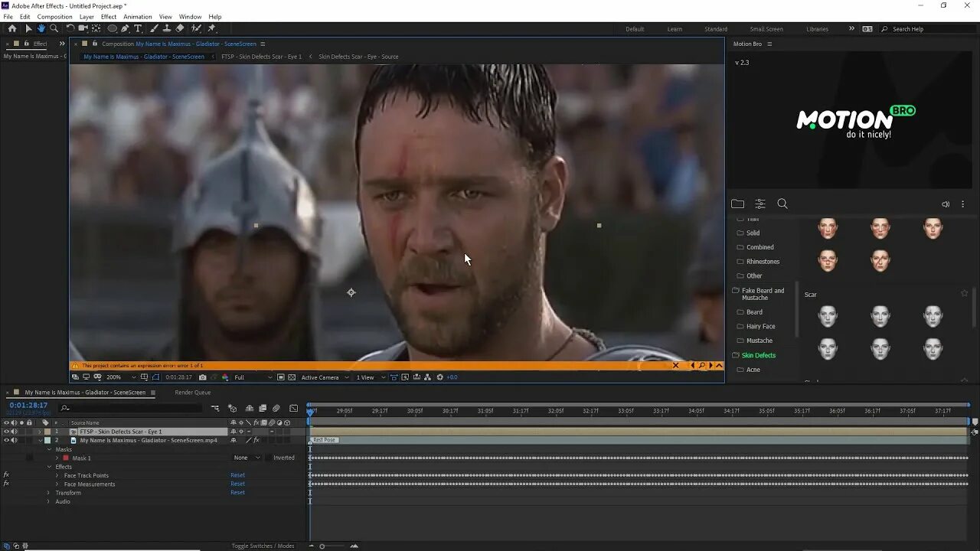Open the Graph Editor in timeline
Image resolution: width=980 pixels, height=551 pixels.
click(x=293, y=408)
